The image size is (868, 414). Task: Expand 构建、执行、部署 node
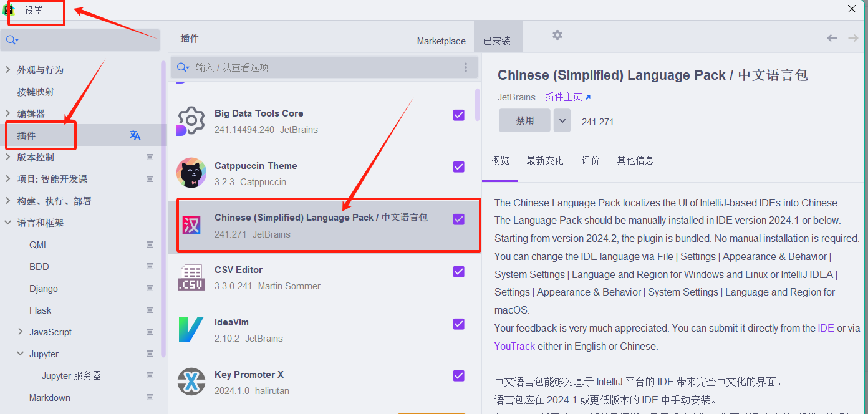[7, 201]
